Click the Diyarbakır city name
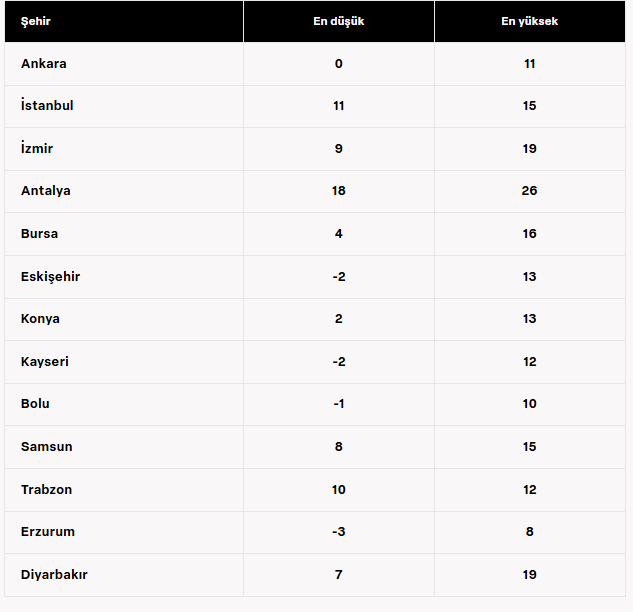Viewport: 633px width, 612px height. pos(54,575)
